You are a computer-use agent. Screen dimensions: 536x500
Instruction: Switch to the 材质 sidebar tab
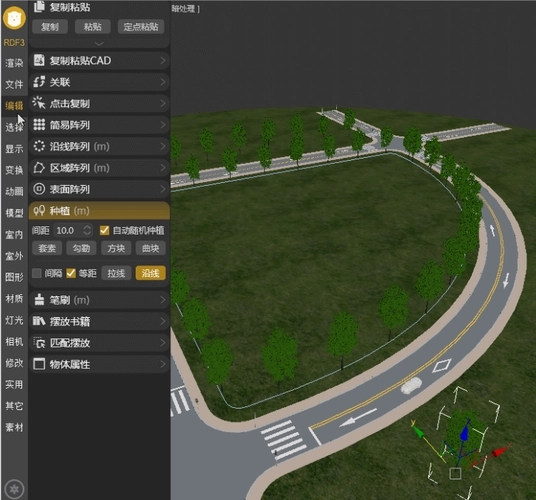pyautogui.click(x=14, y=299)
